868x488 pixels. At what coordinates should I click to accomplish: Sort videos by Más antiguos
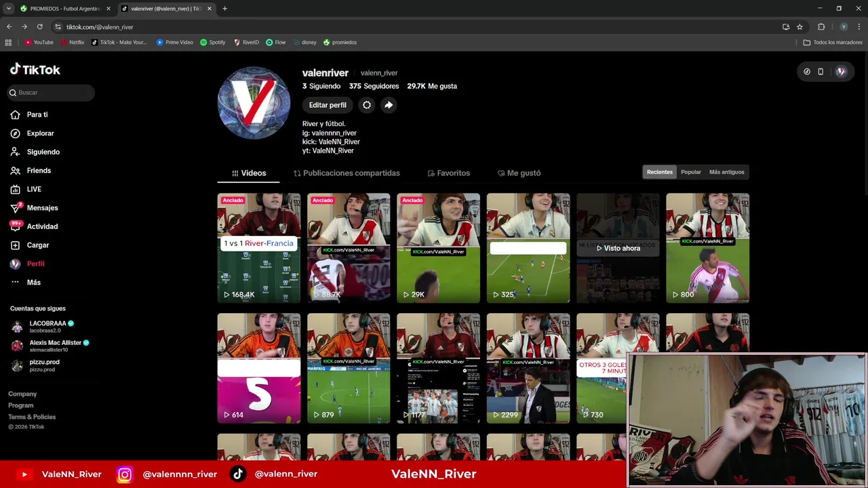click(727, 172)
